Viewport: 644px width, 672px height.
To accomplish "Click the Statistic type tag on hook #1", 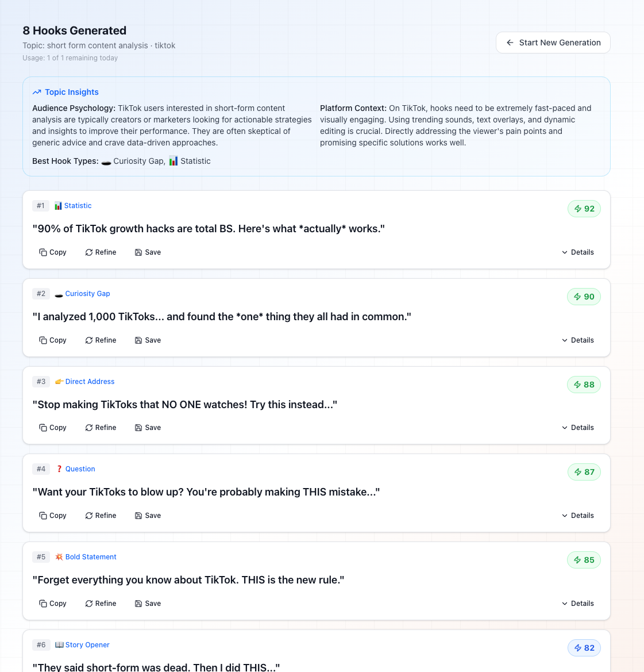I will pyautogui.click(x=73, y=206).
